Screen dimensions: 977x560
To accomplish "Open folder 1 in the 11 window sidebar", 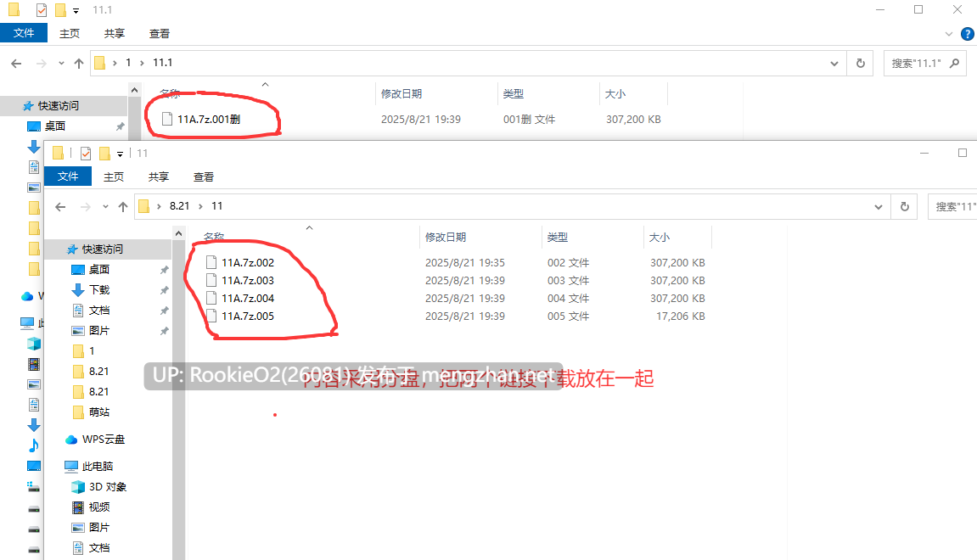I will click(x=92, y=350).
